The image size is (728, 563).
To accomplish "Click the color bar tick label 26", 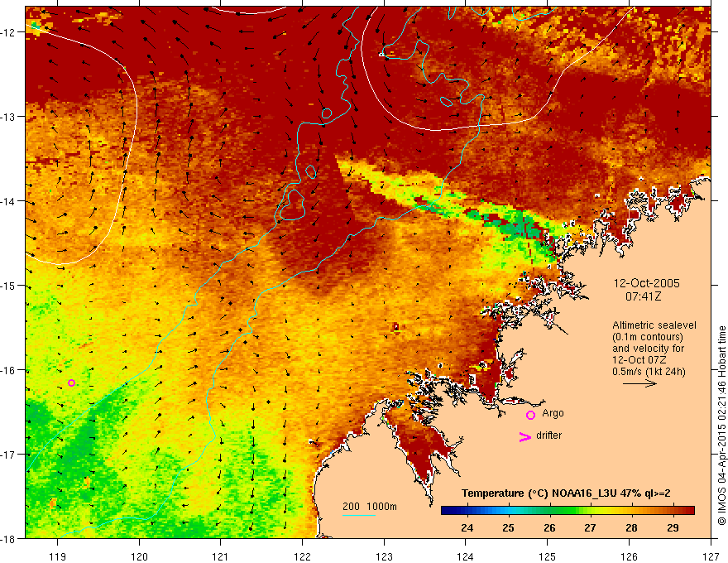I will click(x=549, y=528).
